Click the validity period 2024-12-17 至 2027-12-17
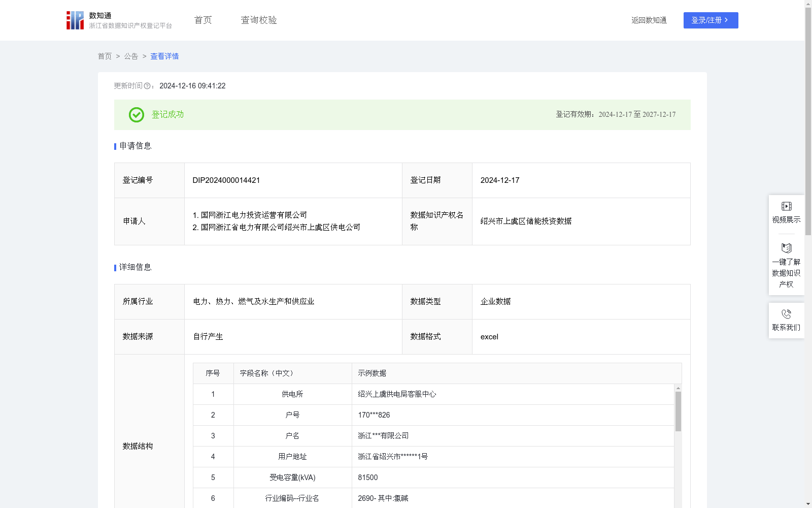Viewport: 812px width, 508px height. pyautogui.click(x=637, y=115)
